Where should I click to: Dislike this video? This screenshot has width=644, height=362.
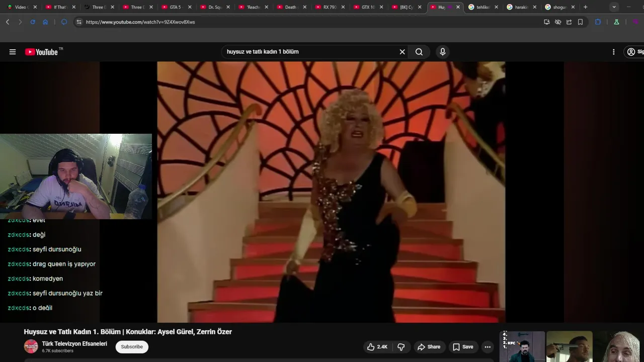pyautogui.click(x=401, y=347)
